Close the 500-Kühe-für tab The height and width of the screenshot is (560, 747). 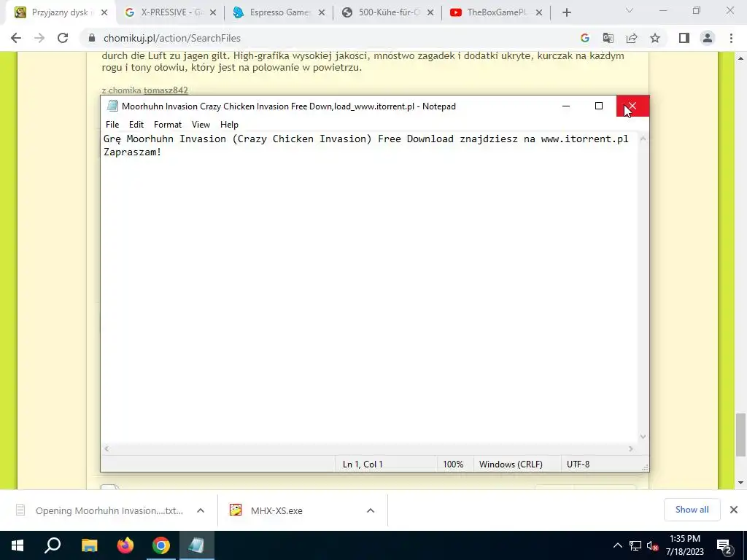(x=430, y=13)
